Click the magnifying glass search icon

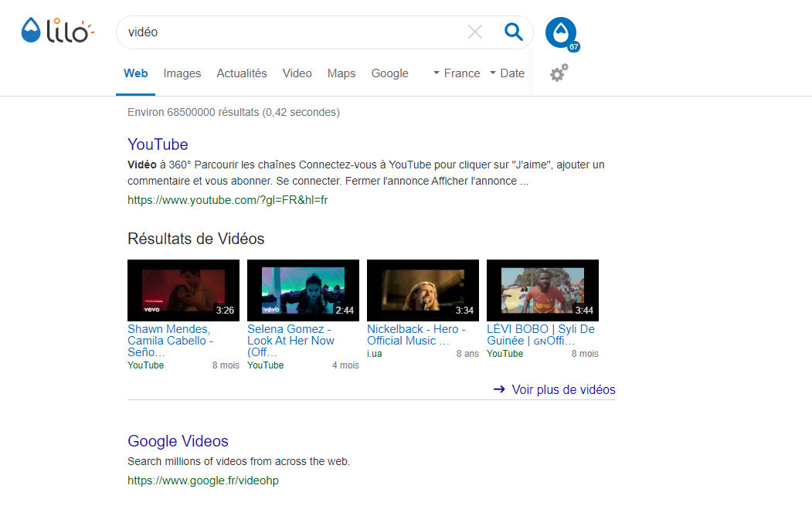pos(513,32)
